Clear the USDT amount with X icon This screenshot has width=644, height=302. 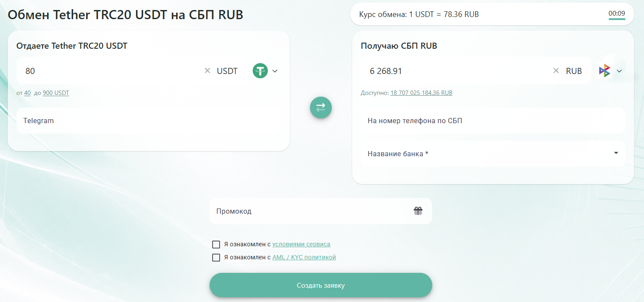207,71
